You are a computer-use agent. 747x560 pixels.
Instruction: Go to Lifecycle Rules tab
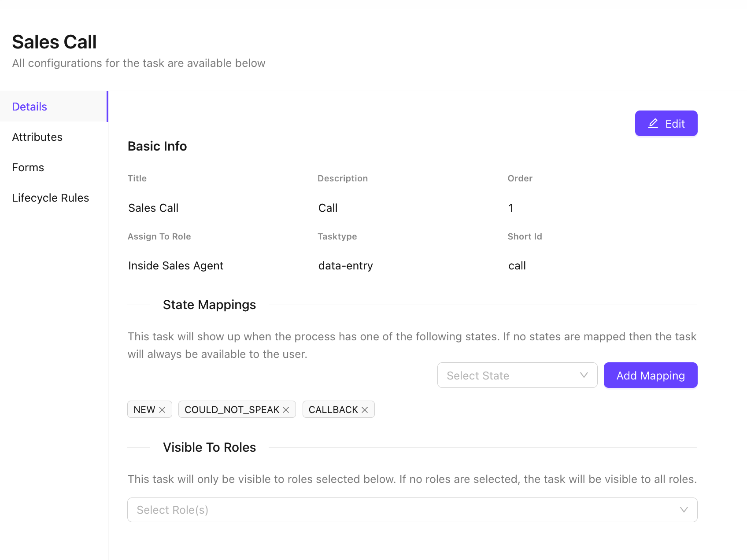tap(51, 198)
